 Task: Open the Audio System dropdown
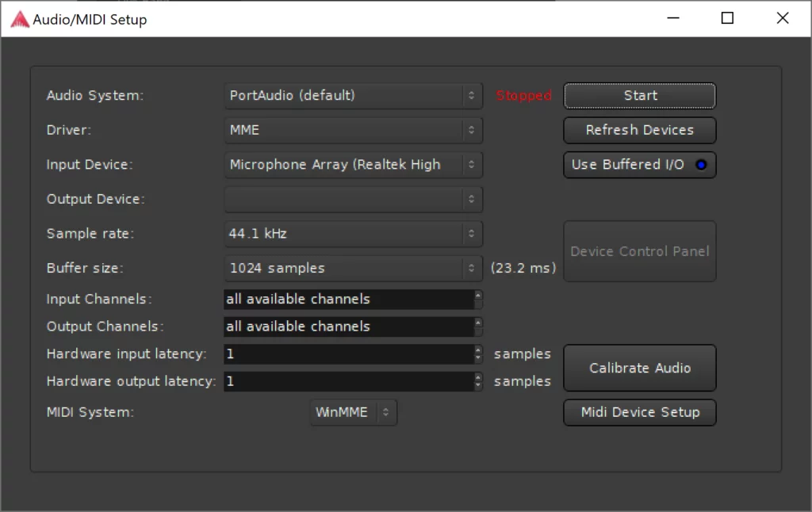tap(353, 96)
